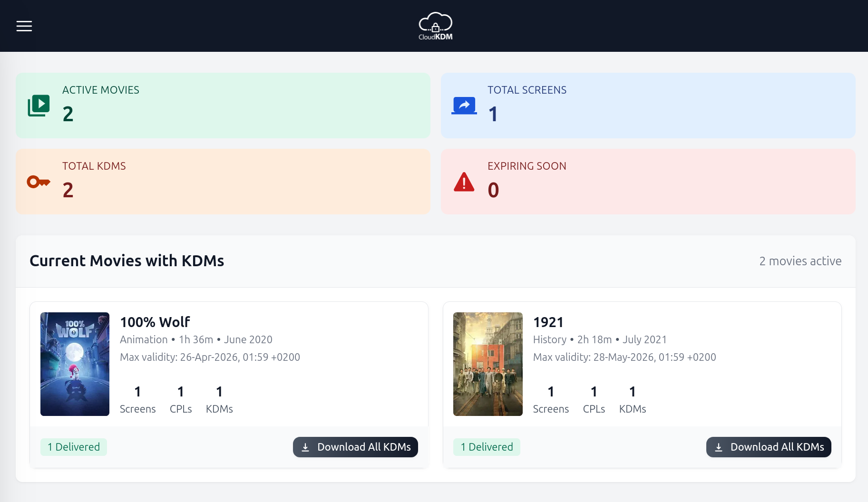
Task: Click download icon for 100% Wolf KDMs
Action: coord(305,447)
